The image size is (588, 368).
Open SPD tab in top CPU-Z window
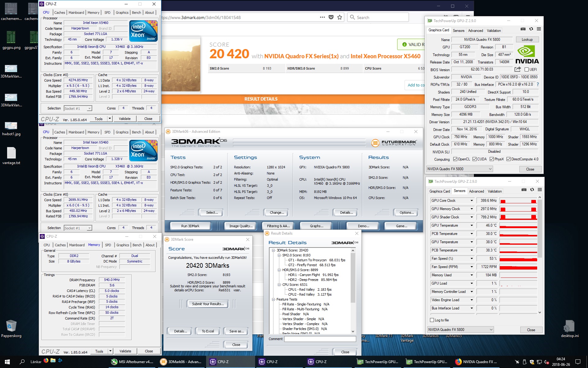107,13
